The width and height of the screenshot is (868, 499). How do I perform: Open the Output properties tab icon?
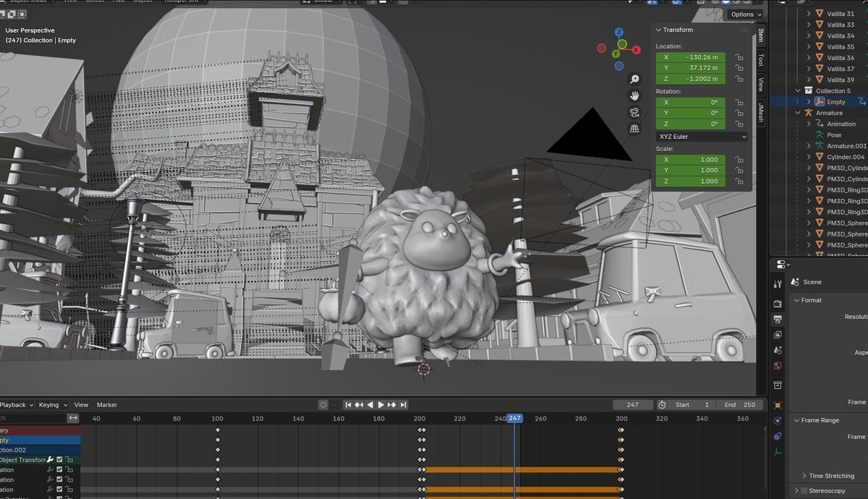click(x=778, y=319)
